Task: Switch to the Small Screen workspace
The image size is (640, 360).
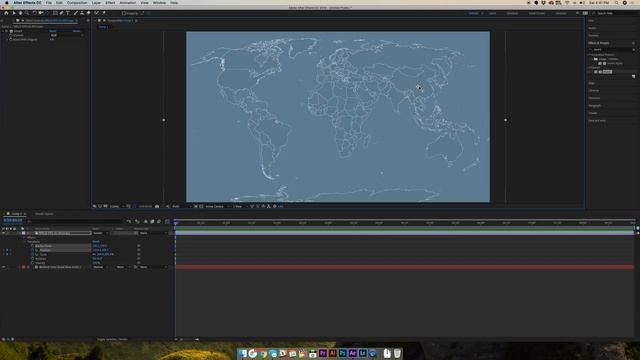Action: pos(536,13)
